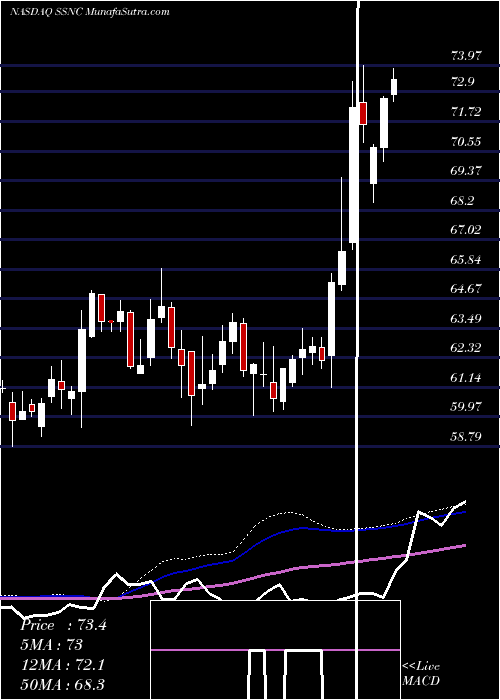Click the 73.97 price axis label
The width and height of the screenshot is (500, 700).
(x=466, y=56)
